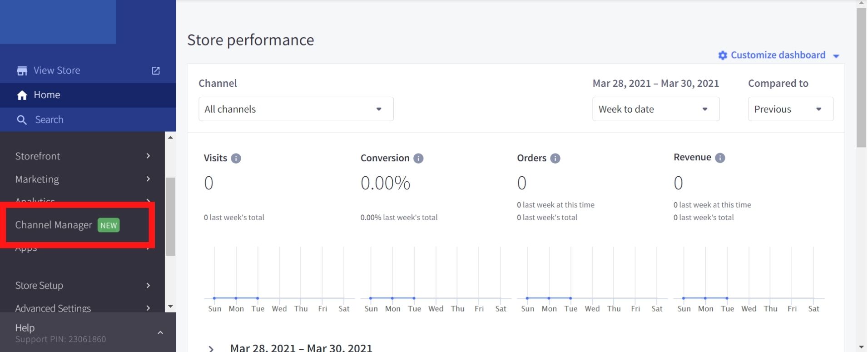
Task: Open the All channels dropdown
Action: 296,109
